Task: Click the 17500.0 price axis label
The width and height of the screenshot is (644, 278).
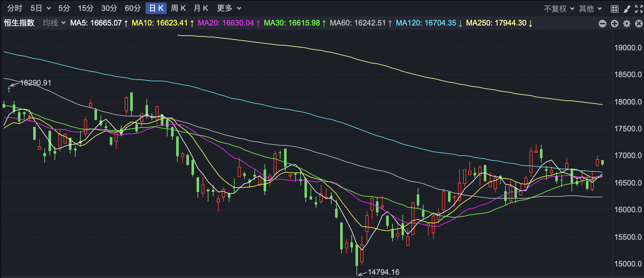Action: coord(628,129)
